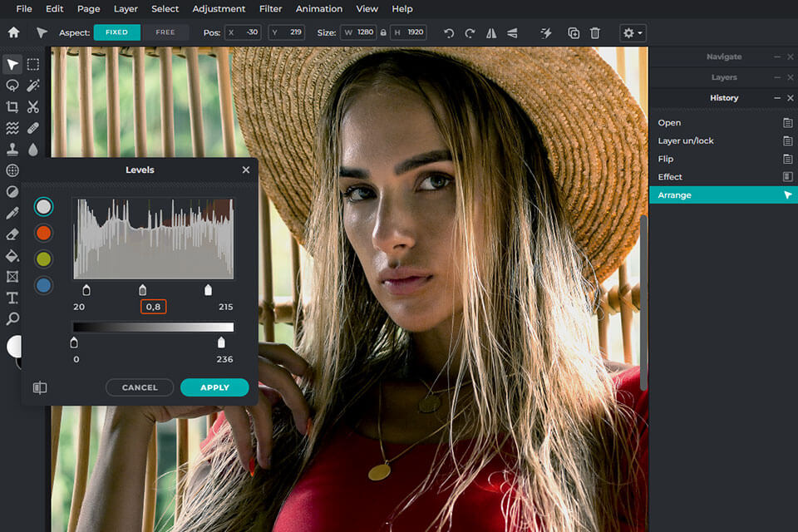This screenshot has height=532, width=798.
Task: Select the Lasso tool
Action: coord(12,86)
